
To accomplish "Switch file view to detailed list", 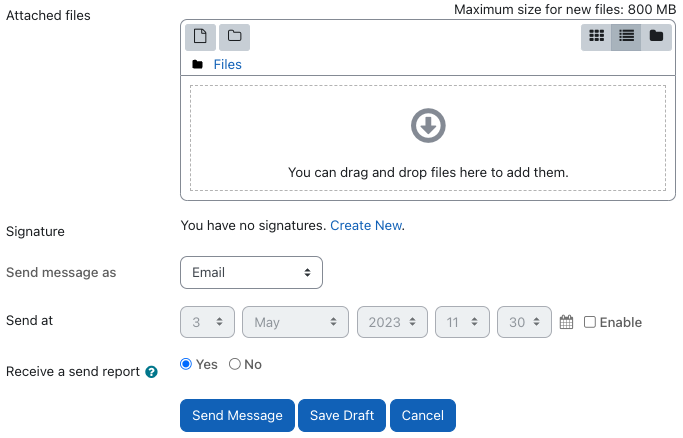I will click(x=626, y=37).
